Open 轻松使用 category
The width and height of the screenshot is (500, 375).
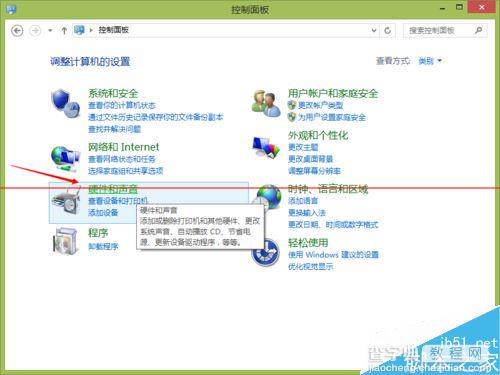308,243
